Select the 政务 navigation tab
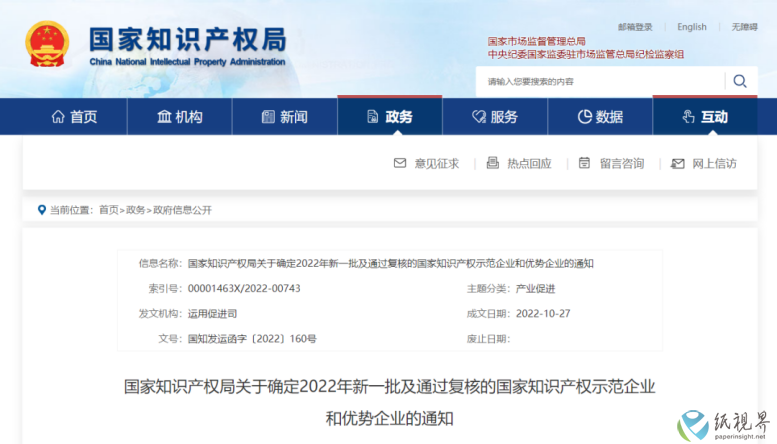This screenshot has height=444, width=777. coord(390,116)
